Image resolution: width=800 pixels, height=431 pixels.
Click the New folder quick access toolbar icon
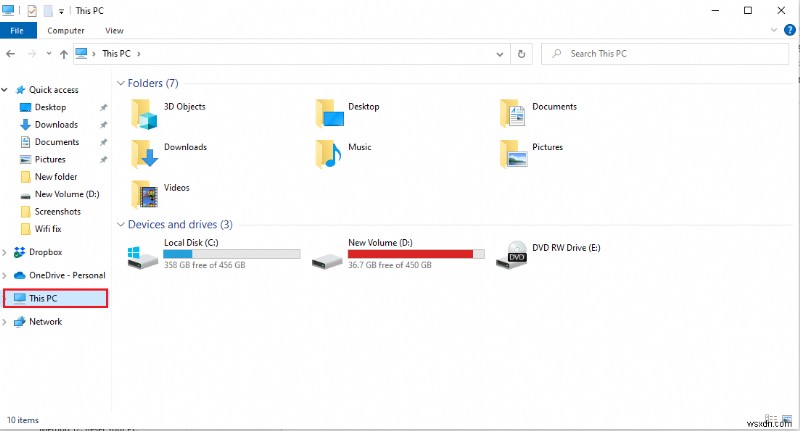(48, 10)
